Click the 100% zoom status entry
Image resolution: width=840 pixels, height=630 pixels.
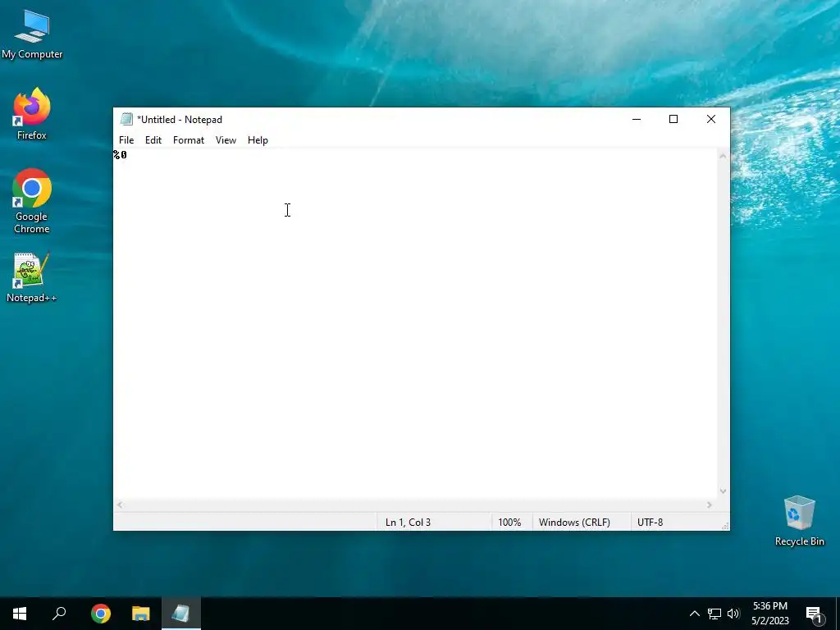(x=509, y=523)
